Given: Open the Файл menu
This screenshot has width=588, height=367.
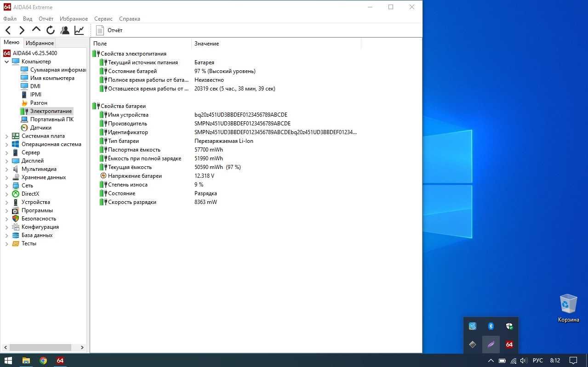Looking at the screenshot, I should click(x=10, y=19).
